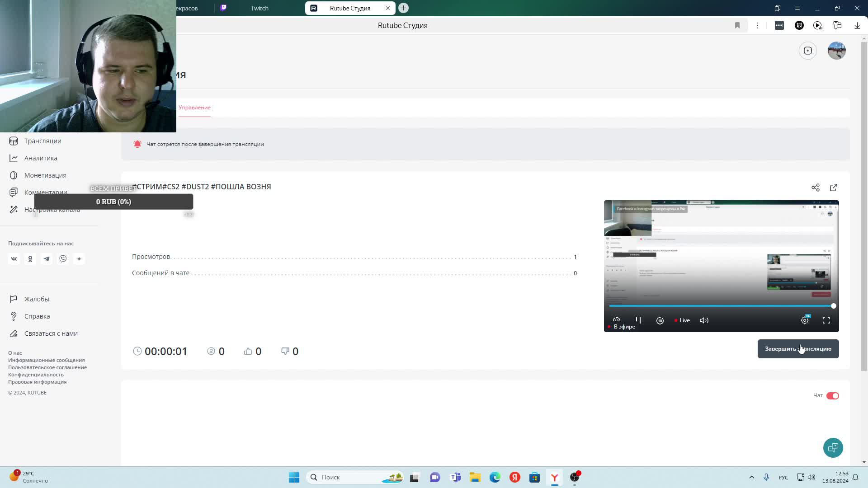Enter fullscreen mode in video player
868x488 pixels.
pos(826,320)
